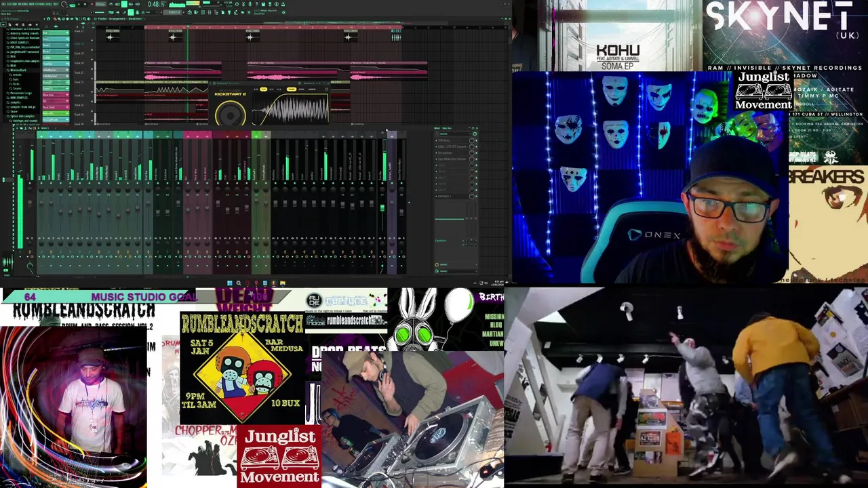
Task: Click the Bass Bus green volume fader
Action: pos(382,207)
